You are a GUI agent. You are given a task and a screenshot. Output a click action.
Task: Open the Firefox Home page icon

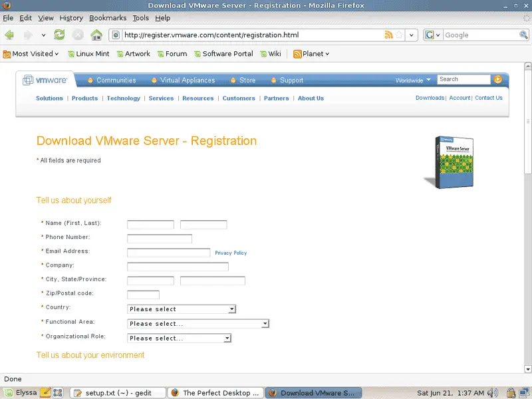pos(96,35)
